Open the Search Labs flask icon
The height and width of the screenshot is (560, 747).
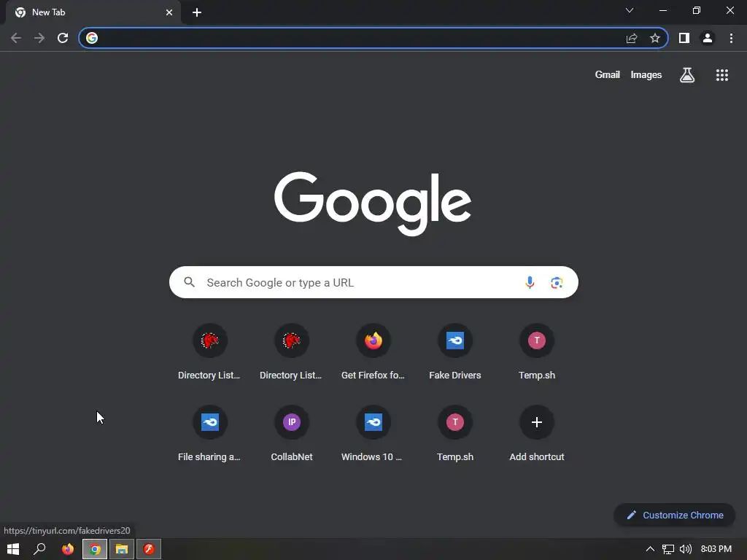pos(687,75)
